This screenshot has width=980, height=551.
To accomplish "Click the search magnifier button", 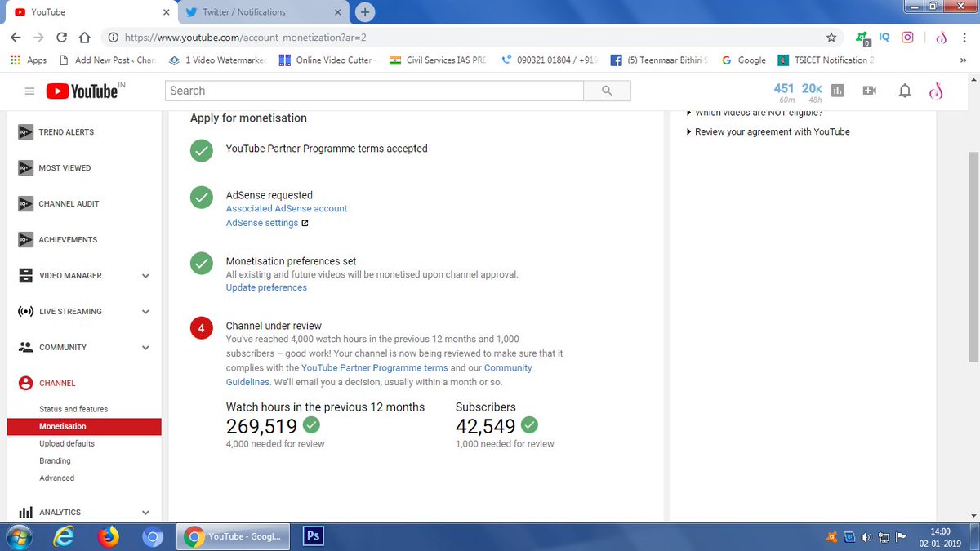I will pos(607,91).
